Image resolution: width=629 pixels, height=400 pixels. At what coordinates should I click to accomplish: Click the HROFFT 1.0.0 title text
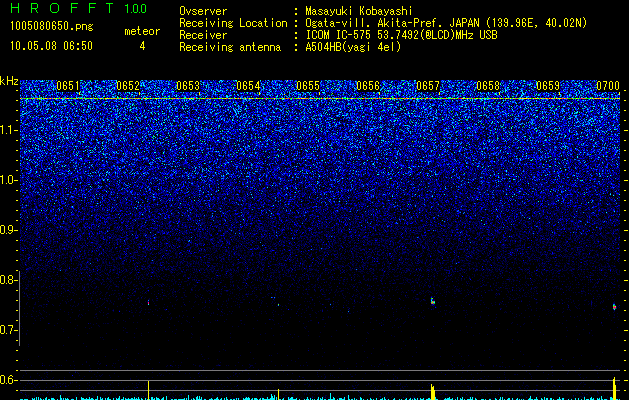78,8
